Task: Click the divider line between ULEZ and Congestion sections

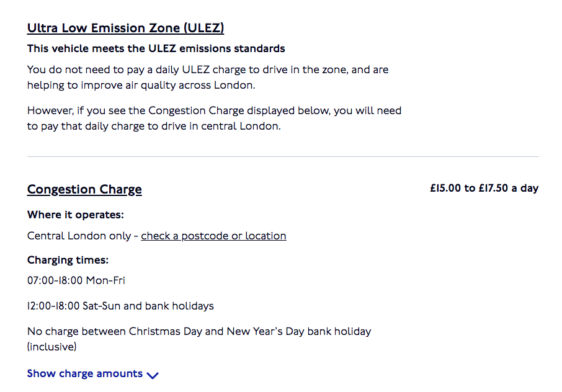Action: point(283,156)
